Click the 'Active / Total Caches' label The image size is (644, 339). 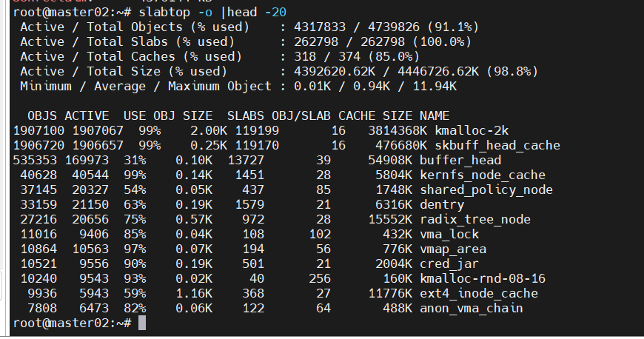tap(98, 57)
